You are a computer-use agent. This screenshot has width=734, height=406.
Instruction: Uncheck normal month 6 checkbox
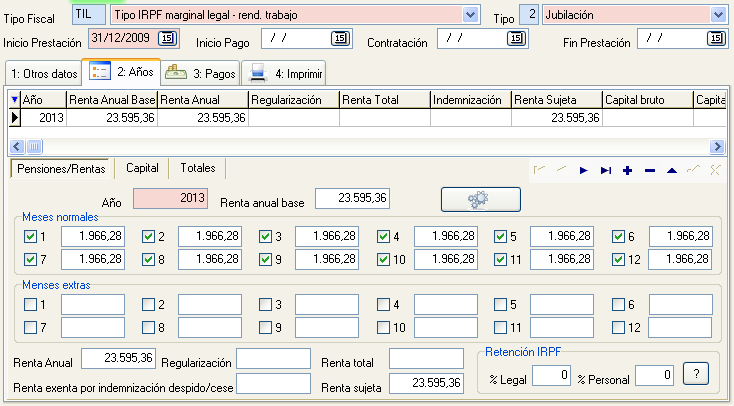coord(618,236)
